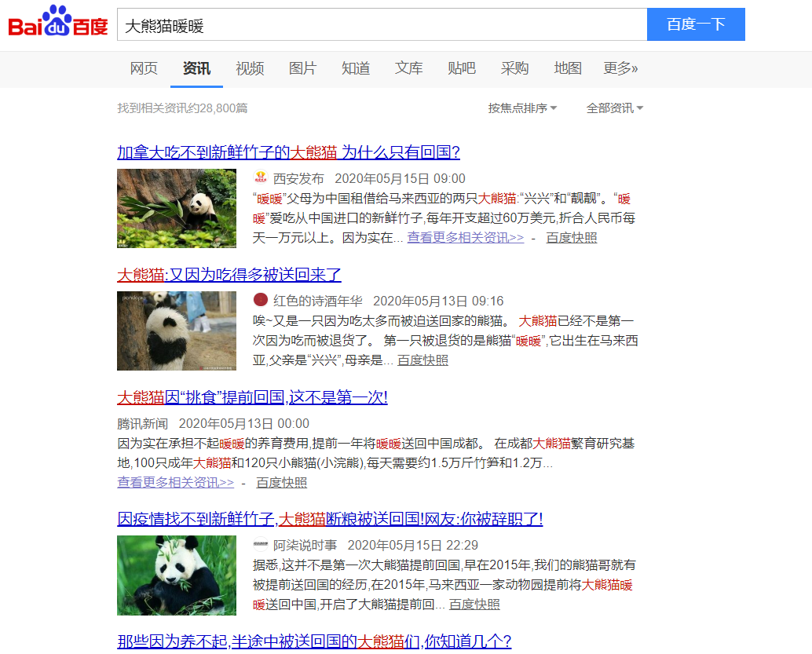
Task: Open the 按焦点排序 sort dropdown
Action: (522, 108)
